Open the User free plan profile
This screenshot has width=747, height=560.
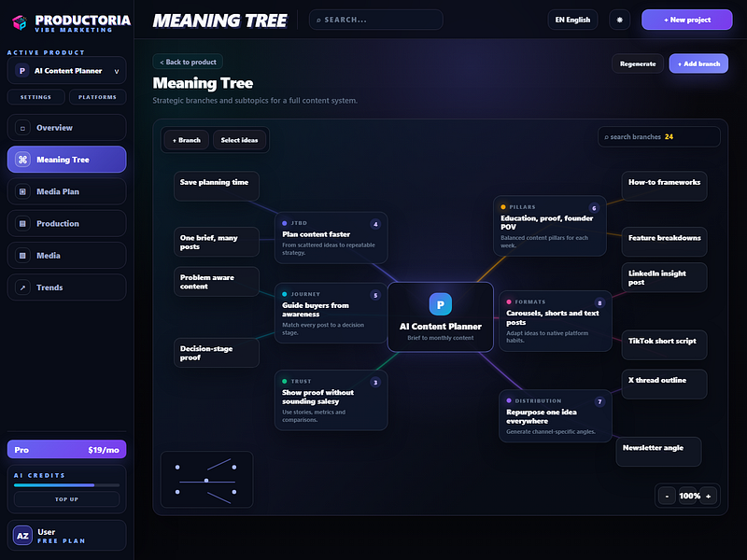66,535
